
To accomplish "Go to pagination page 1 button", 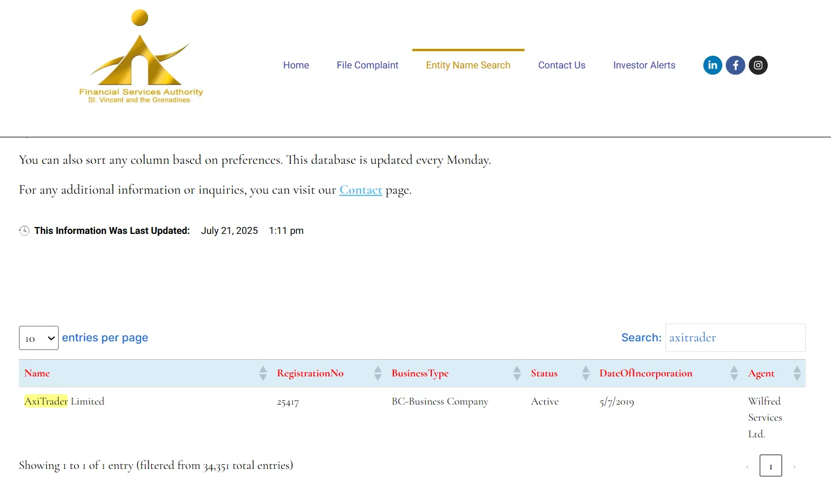I will click(771, 466).
